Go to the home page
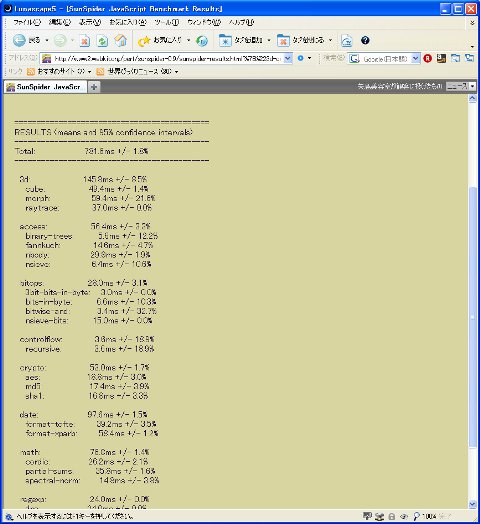The height and width of the screenshot is (524, 480). (121, 41)
